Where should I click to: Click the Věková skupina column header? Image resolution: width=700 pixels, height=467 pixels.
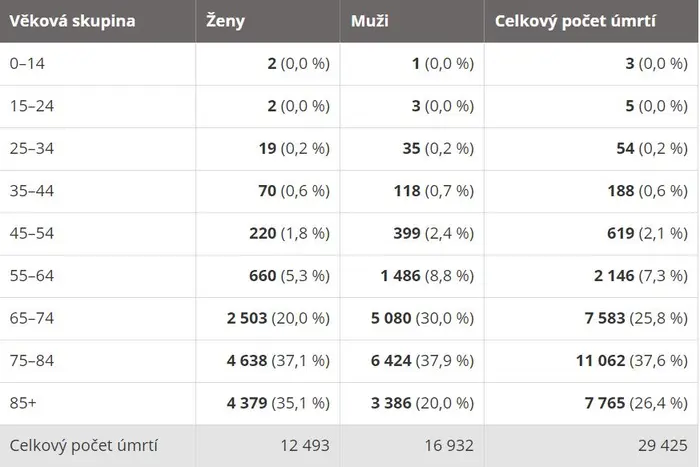72,21
